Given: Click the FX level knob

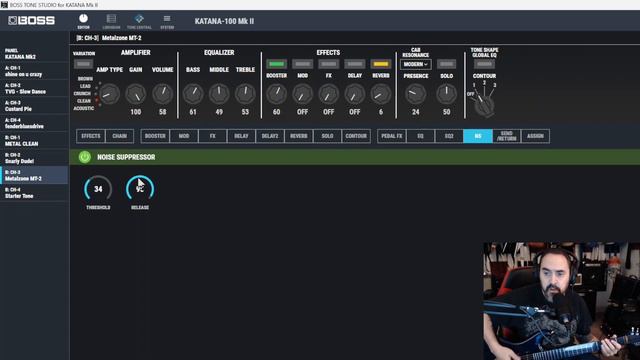Looking at the screenshot, I should [329, 94].
